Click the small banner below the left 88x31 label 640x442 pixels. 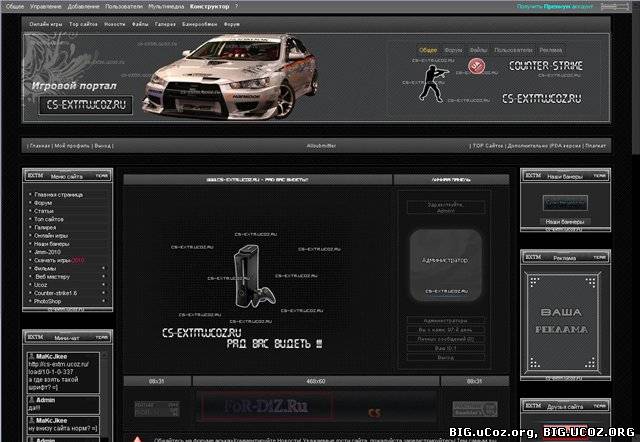[157, 409]
